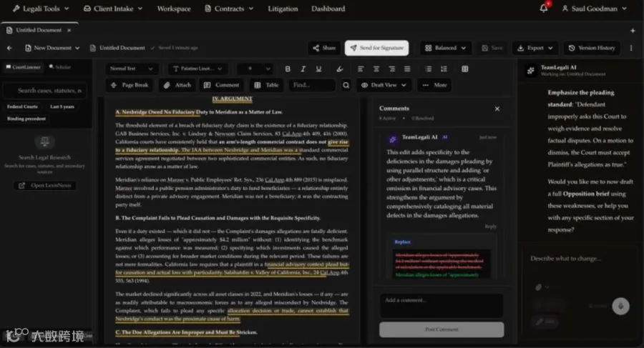Click the Search cases, statutes field
The height and width of the screenshot is (348, 644).
45,91
